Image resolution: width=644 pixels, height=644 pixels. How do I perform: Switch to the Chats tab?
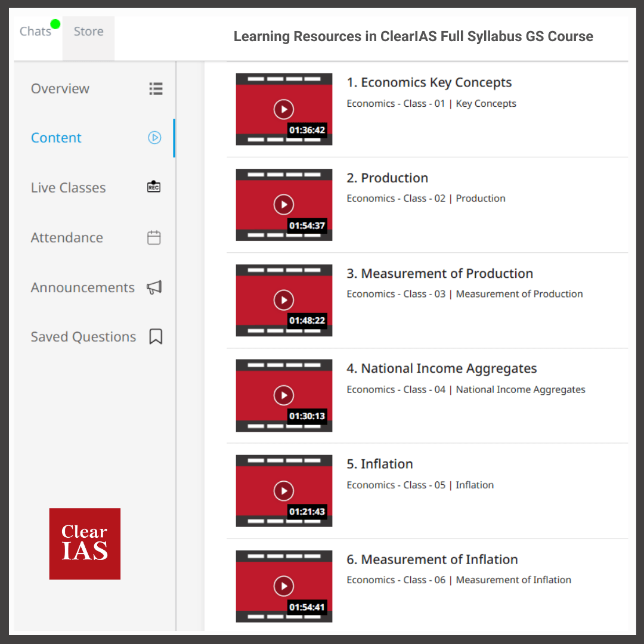pos(36,32)
